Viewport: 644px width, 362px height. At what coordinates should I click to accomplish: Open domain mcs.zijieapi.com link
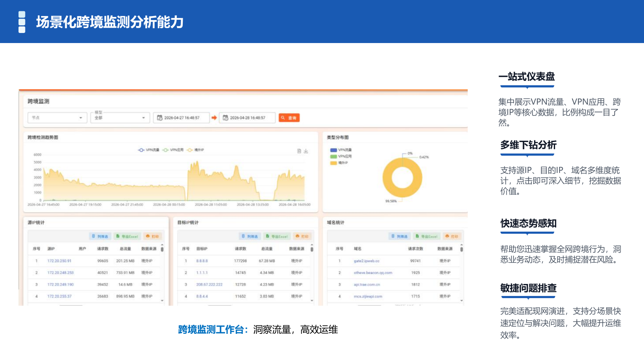(368, 296)
